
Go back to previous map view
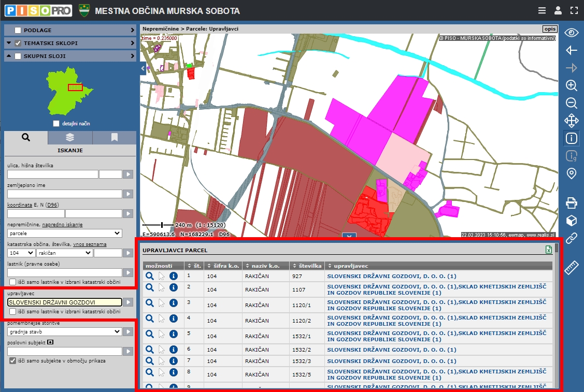(571, 50)
